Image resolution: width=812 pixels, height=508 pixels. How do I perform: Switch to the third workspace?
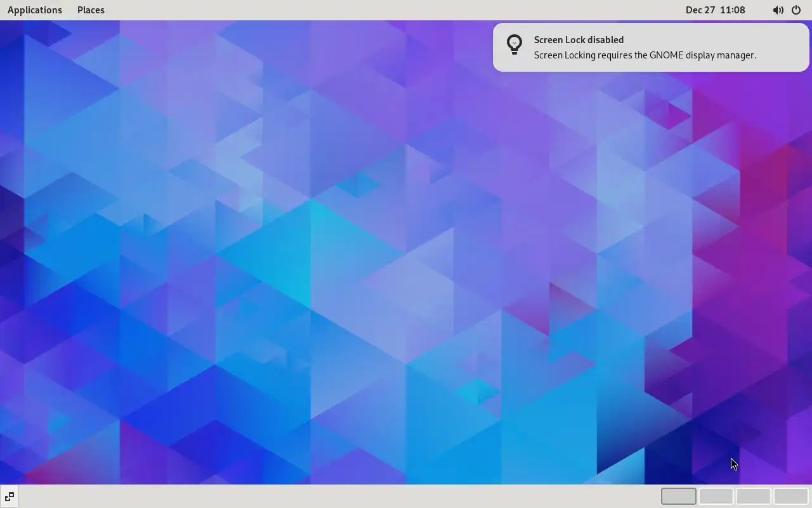754,496
